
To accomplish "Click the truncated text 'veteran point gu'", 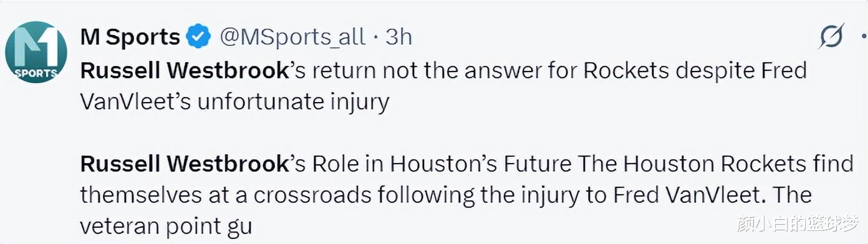I will 166,226.
